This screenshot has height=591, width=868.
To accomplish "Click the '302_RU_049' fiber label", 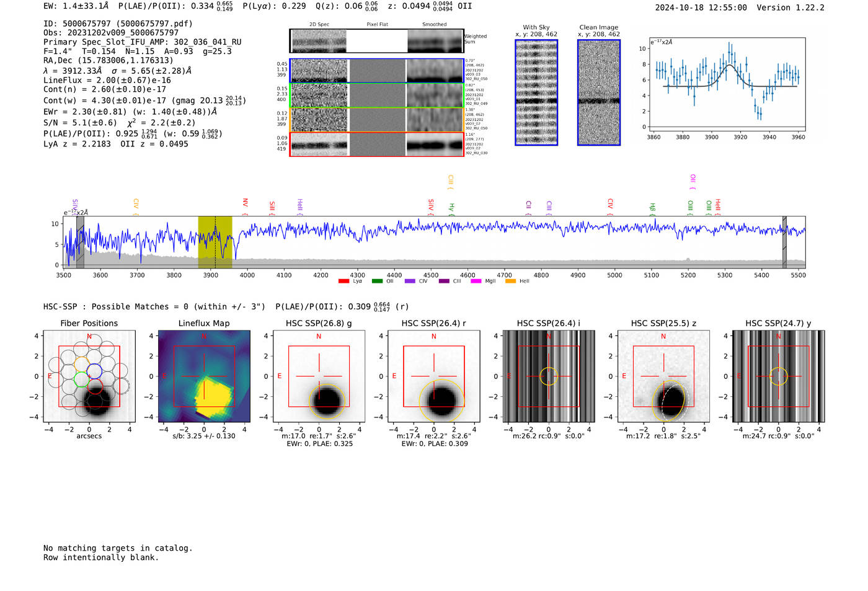I will click(x=476, y=104).
